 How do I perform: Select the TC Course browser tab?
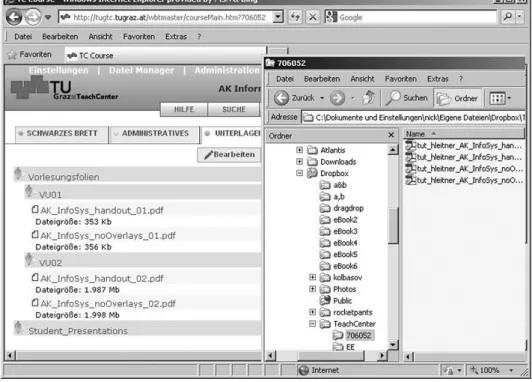[165, 55]
